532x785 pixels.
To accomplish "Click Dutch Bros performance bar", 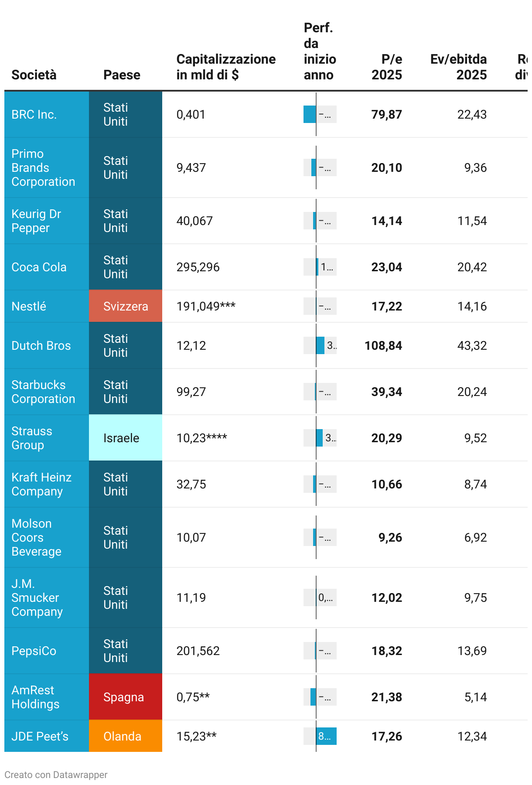I will pyautogui.click(x=321, y=345).
